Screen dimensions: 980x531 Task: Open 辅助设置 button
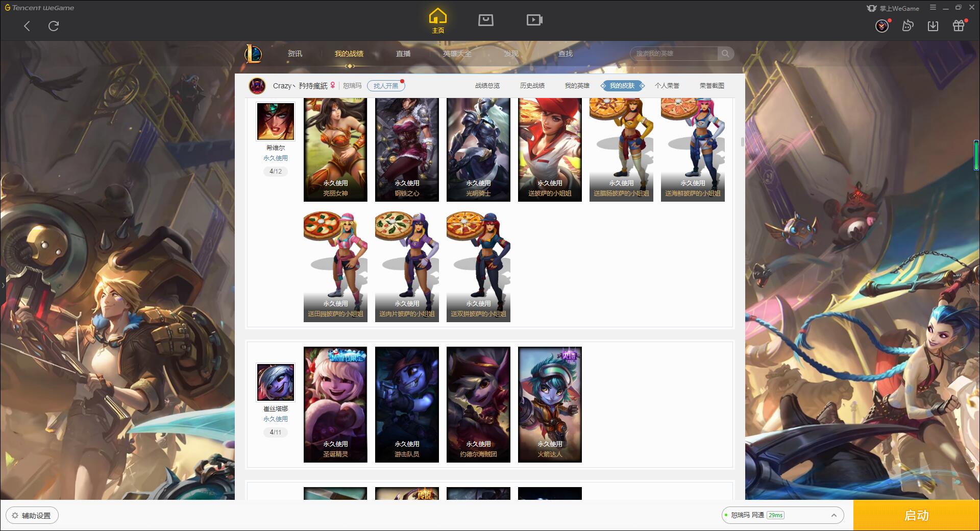[x=32, y=516]
